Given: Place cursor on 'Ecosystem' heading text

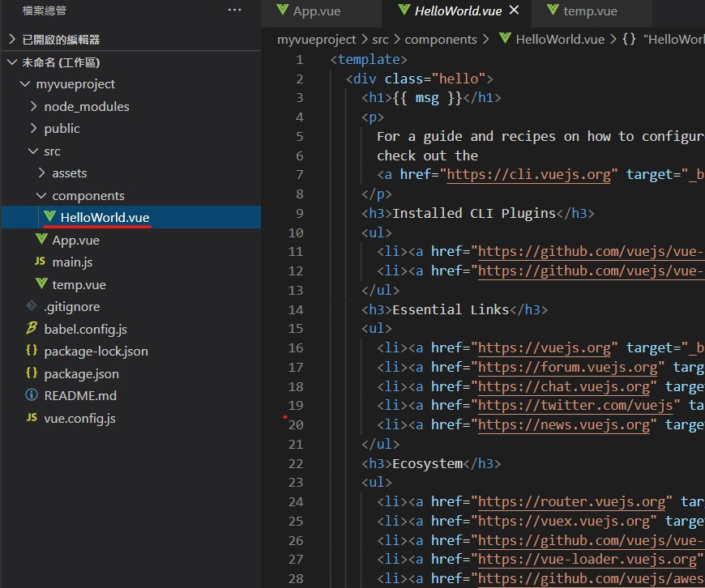Looking at the screenshot, I should 428,463.
